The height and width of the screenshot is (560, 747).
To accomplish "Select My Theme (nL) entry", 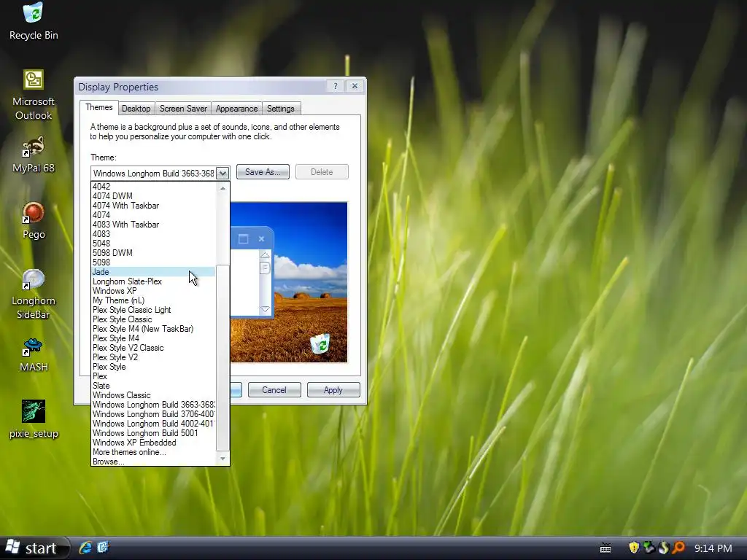I will [x=153, y=300].
